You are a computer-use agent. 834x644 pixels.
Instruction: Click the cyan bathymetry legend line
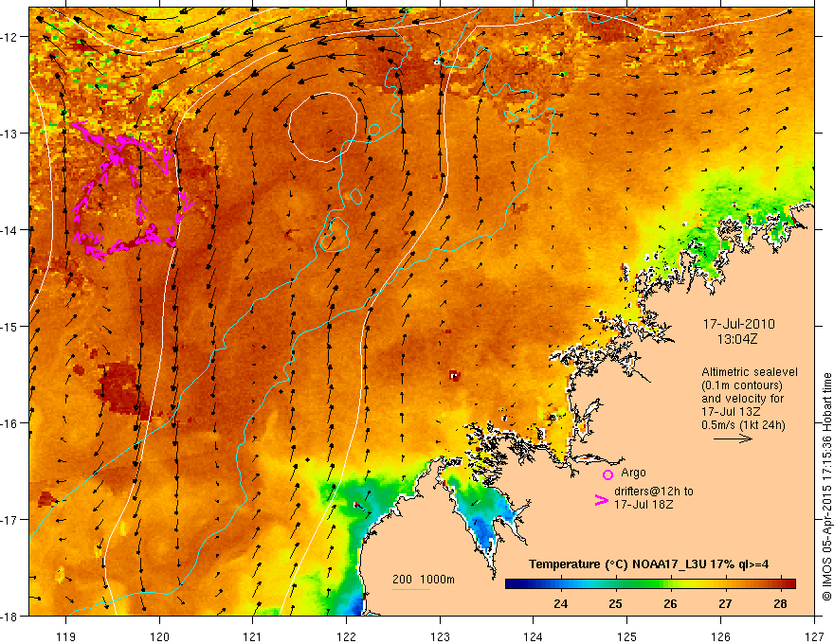click(x=411, y=589)
